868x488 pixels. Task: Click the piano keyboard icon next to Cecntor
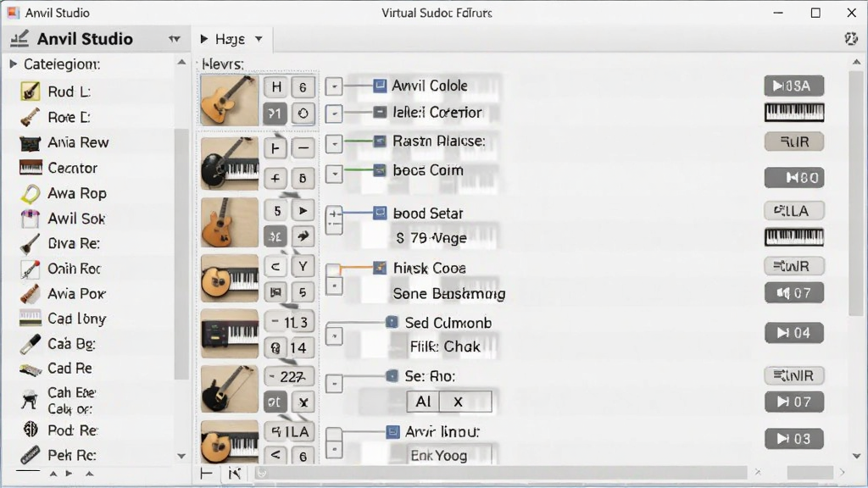[31, 168]
